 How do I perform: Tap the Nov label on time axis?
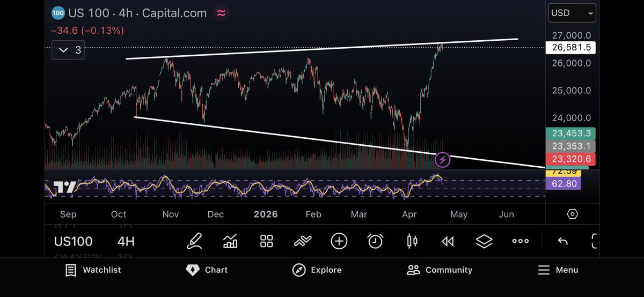pyautogui.click(x=170, y=214)
